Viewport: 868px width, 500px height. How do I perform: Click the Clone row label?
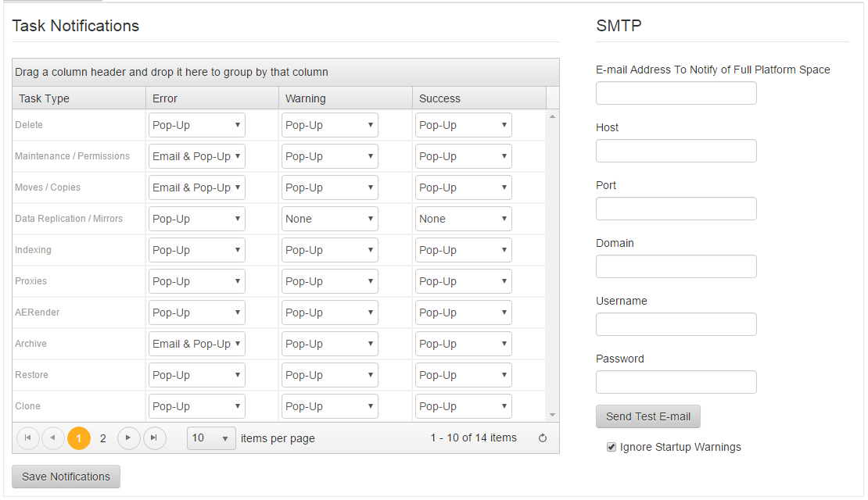(27, 406)
